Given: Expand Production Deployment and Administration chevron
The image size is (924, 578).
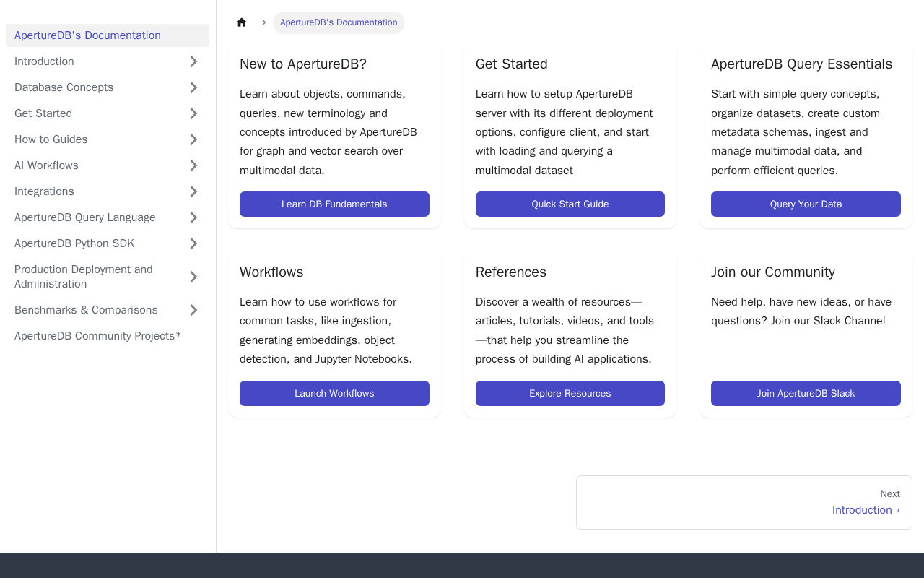Looking at the screenshot, I should click(x=193, y=277).
